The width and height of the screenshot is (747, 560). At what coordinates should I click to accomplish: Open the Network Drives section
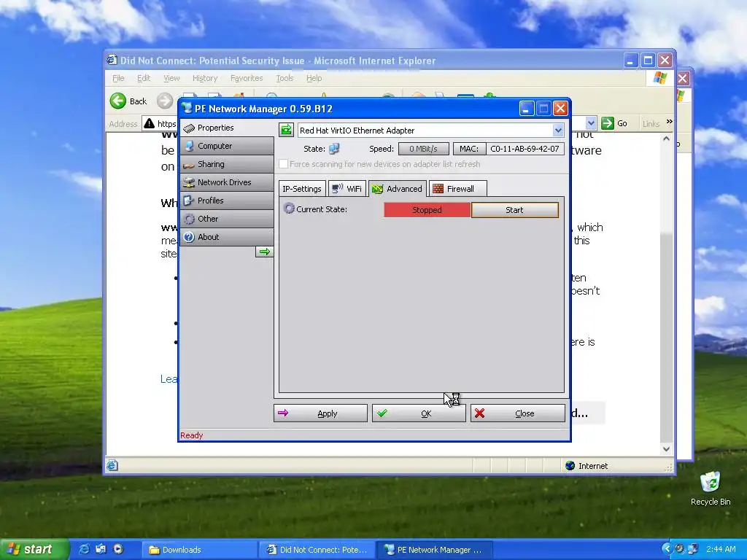coord(227,182)
